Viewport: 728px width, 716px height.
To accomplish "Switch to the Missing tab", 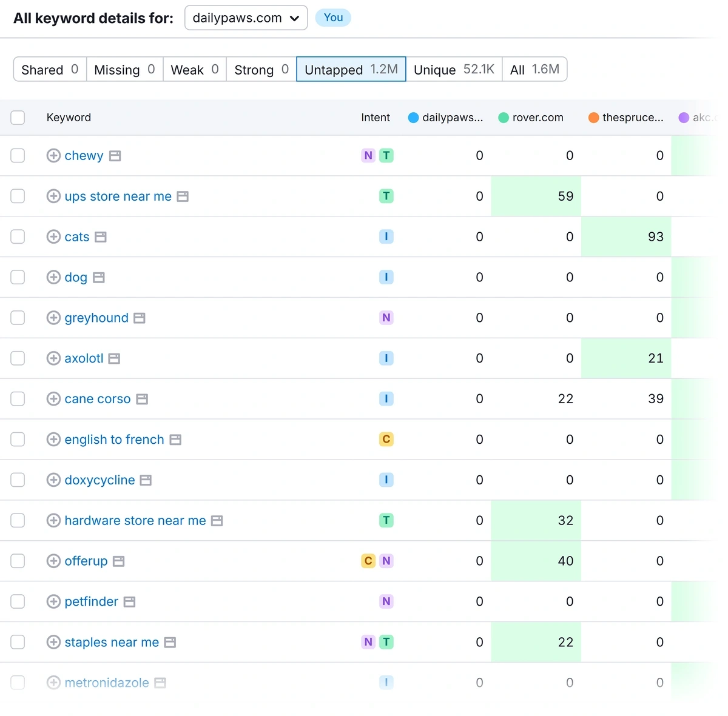I will coord(124,70).
